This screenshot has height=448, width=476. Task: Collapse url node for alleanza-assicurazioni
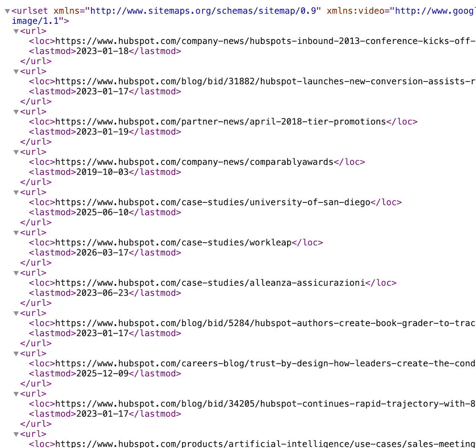coord(16,273)
